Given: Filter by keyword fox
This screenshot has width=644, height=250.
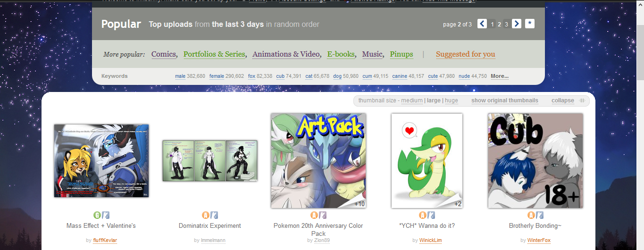Looking at the screenshot, I should (x=251, y=76).
